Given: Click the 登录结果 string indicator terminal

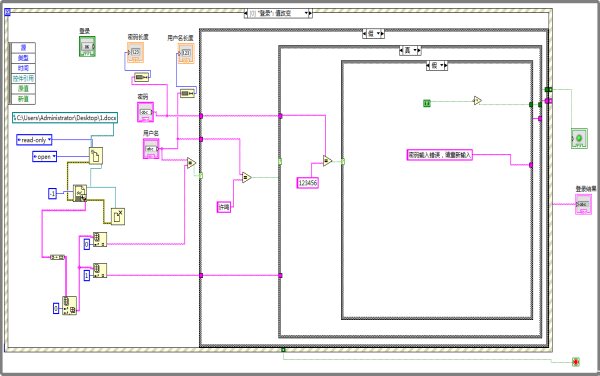Looking at the screenshot, I should (583, 204).
